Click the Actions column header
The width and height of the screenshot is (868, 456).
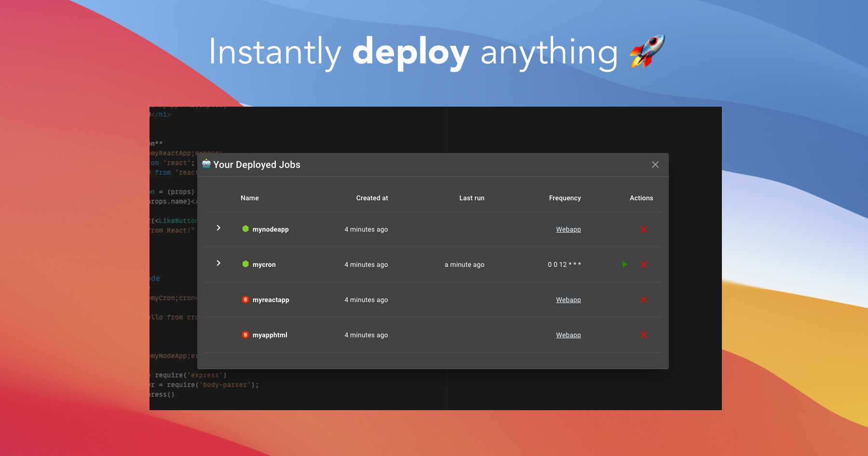point(641,198)
